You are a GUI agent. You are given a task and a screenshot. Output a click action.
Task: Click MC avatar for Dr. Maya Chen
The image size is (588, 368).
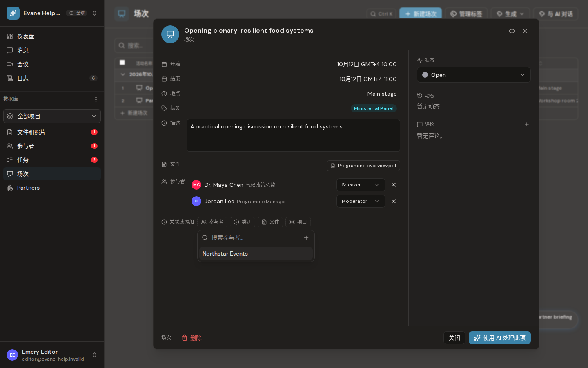(x=196, y=185)
